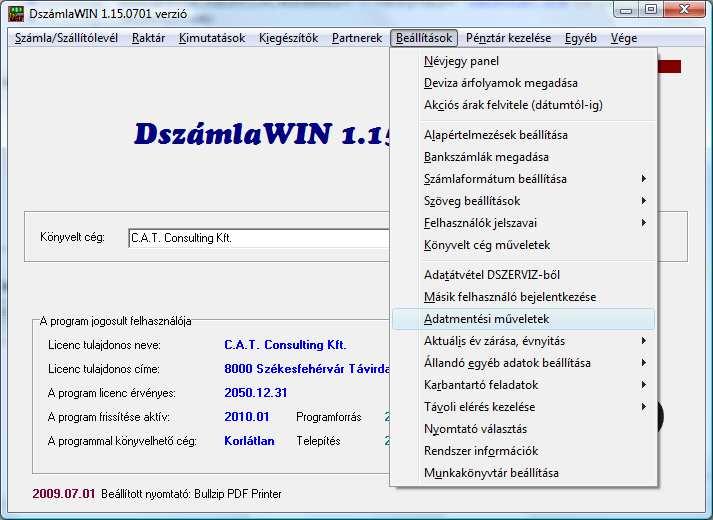Click the DszámlaWIN title bar app icon
713x520 pixels.
16,14
